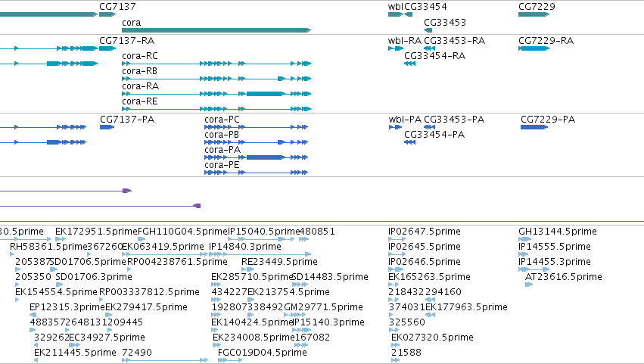Select the CG7229-RA transcript label
Screen dimensions: 644x364
546,41
